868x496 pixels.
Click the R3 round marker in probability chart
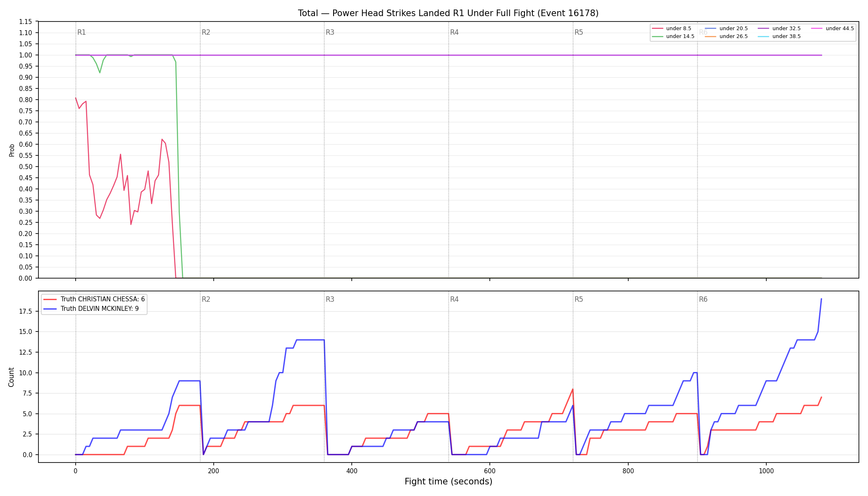pos(330,32)
